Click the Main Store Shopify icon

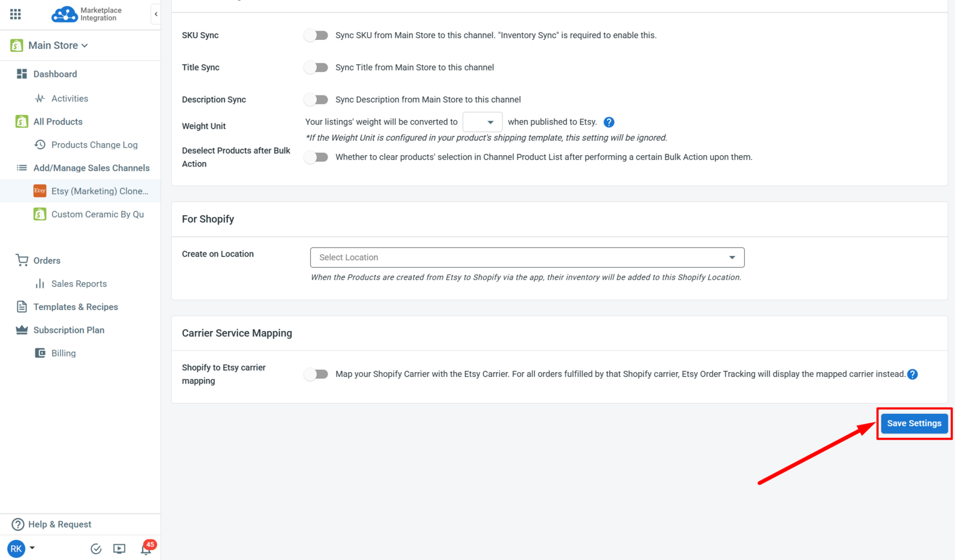(17, 45)
